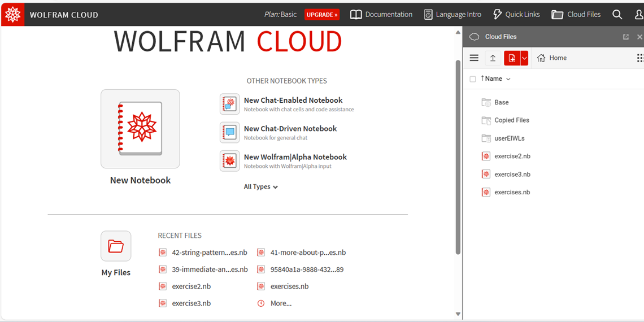Click the New Chat-Enabled Notebook icon
Viewport: 644px width, 322px height.
[x=229, y=104]
